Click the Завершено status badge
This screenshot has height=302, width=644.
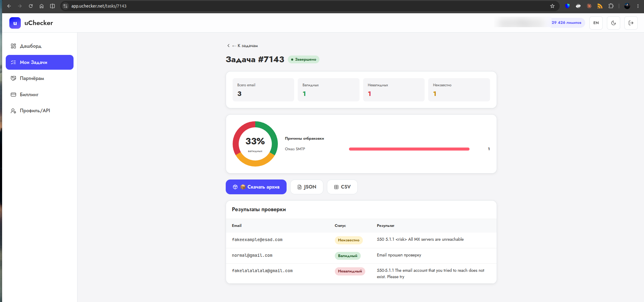coord(303,59)
